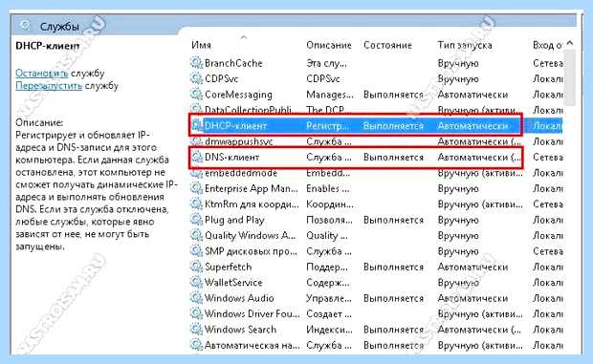This screenshot has width=593, height=364.
Task: Select the Enterprise App Man... service name
Action: tap(252, 188)
